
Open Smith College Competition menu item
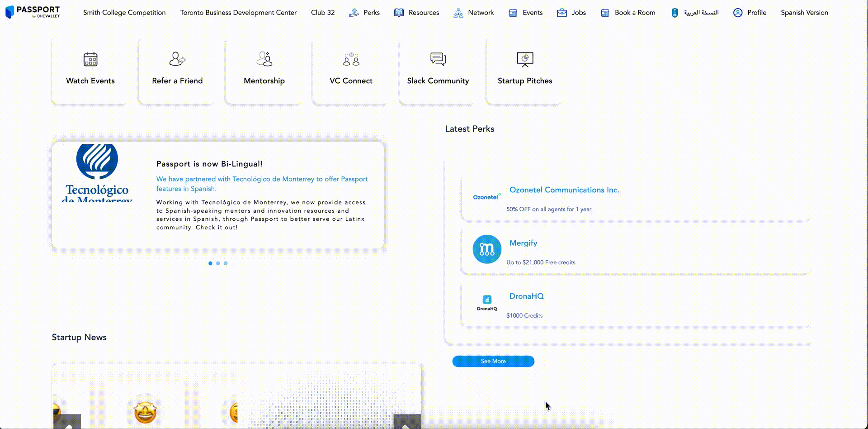(x=124, y=13)
